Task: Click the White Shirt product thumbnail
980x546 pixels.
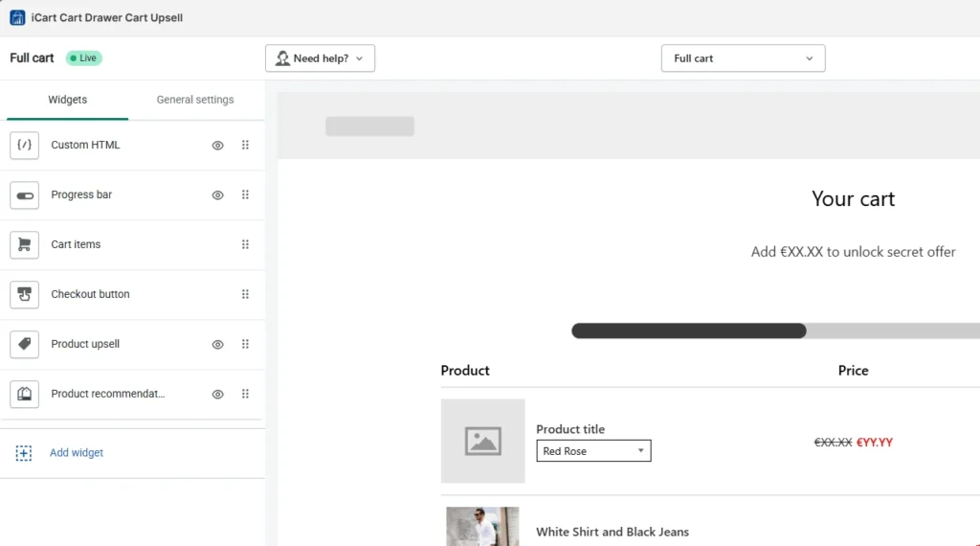Action: tap(482, 527)
